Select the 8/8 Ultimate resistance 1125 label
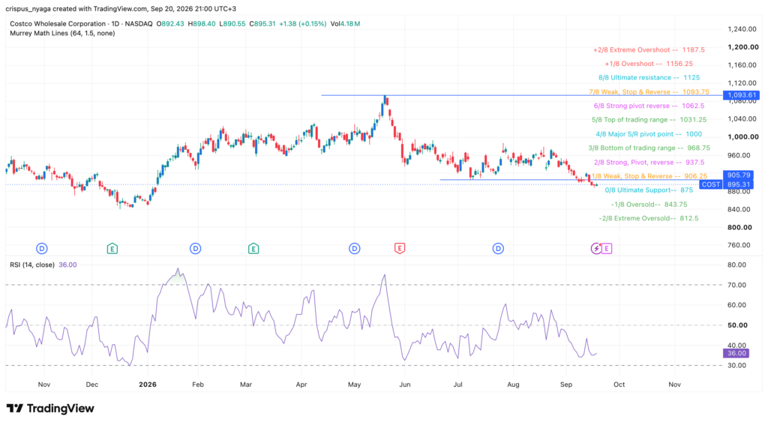768x425 pixels. (649, 77)
